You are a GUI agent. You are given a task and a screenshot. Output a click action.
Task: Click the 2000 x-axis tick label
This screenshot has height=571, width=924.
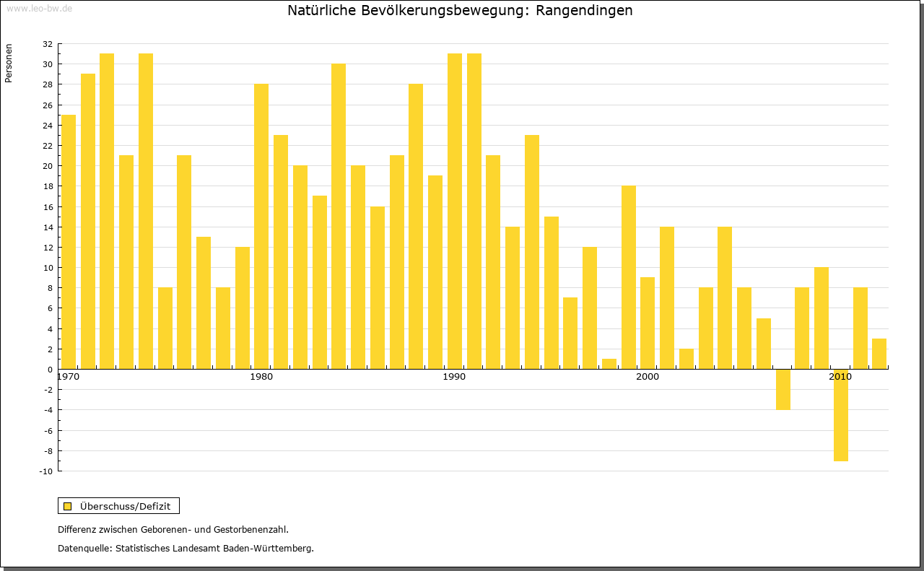click(648, 377)
